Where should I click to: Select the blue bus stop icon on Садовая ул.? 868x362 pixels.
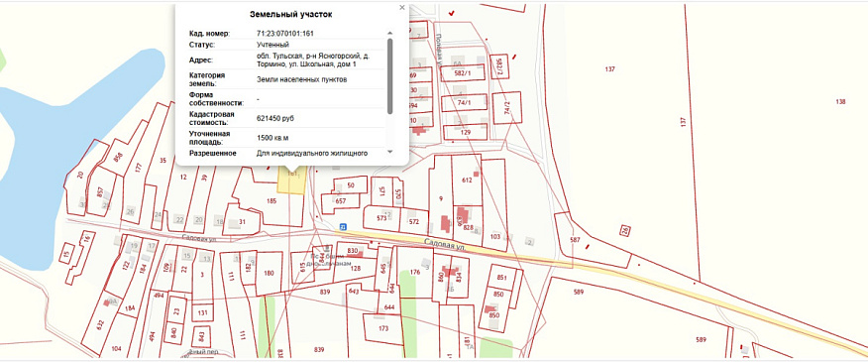point(343,227)
